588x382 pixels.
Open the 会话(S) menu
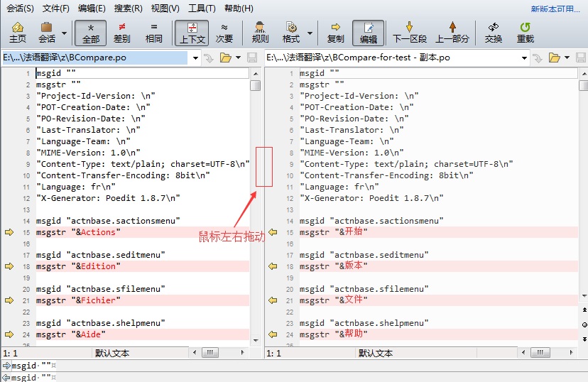[x=20, y=9]
